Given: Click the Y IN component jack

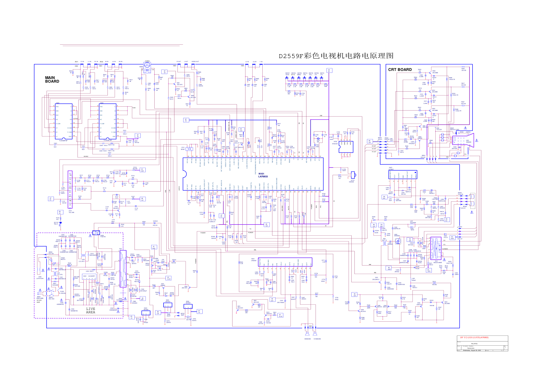Looking at the screenshot, I should click(261, 65).
